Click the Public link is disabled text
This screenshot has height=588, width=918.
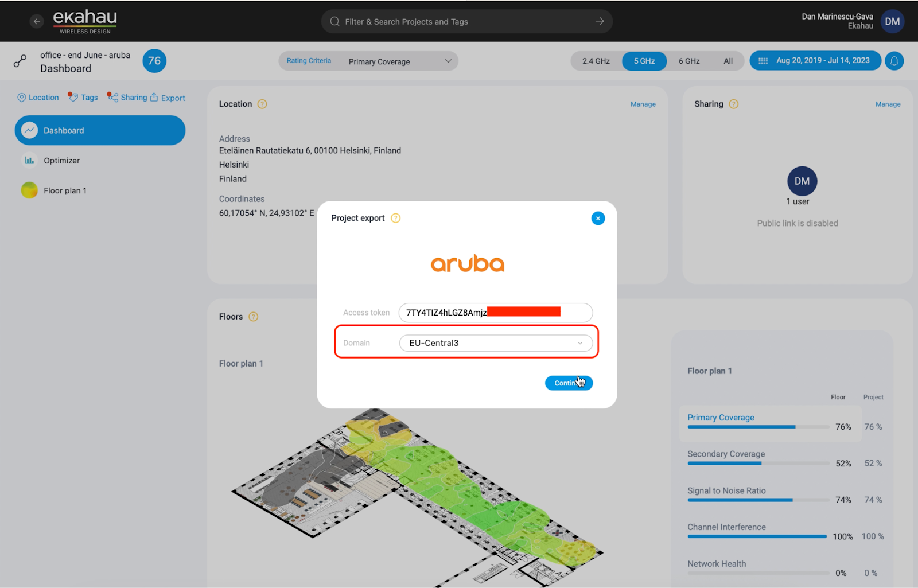click(x=798, y=223)
